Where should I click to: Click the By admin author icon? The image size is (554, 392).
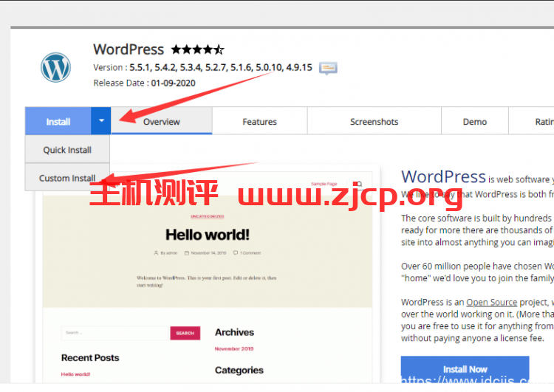pos(156,253)
